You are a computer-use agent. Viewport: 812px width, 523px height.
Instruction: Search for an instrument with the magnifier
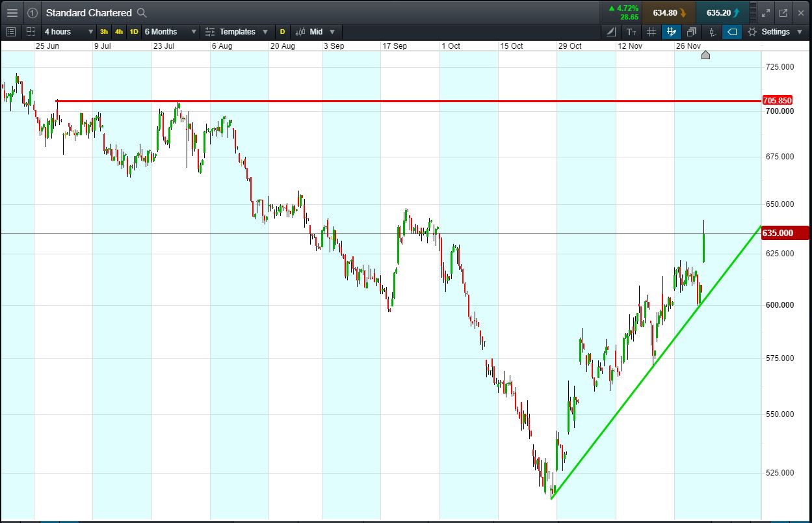pyautogui.click(x=142, y=12)
